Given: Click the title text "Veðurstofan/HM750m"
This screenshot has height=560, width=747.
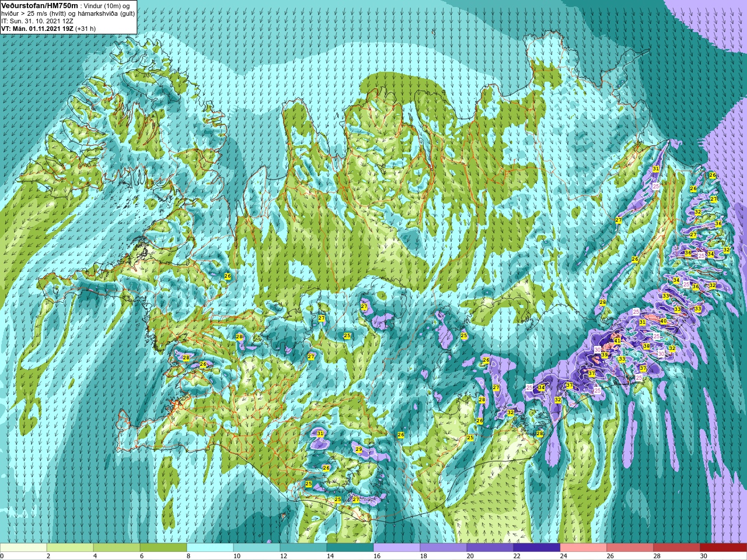Looking at the screenshot, I should [x=40, y=5].
